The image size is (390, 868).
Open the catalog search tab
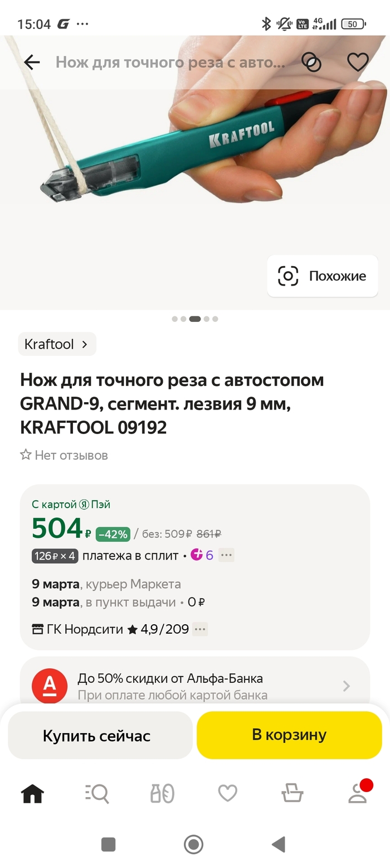pos(97,793)
